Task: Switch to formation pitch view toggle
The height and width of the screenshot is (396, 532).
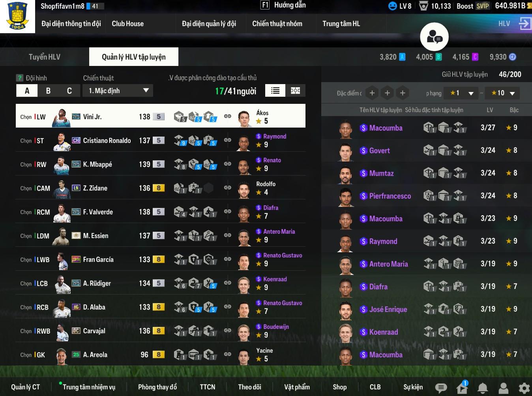Action: pyautogui.click(x=295, y=91)
